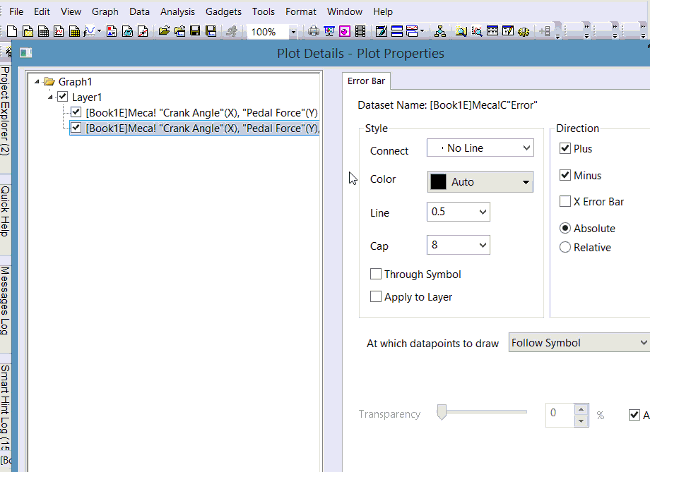This screenshot has height=498, width=684.
Task: Open the Graph menu
Action: point(105,12)
